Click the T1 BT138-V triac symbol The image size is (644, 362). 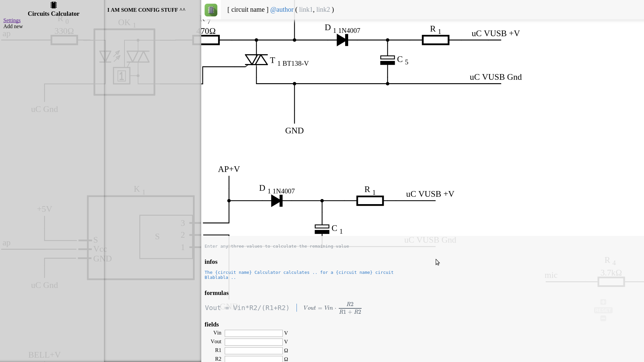(256, 60)
